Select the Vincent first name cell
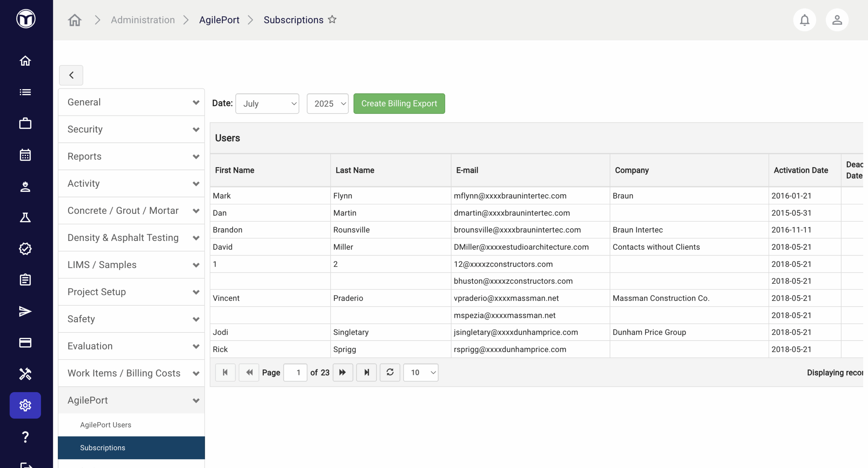Image resolution: width=868 pixels, height=468 pixels. pos(270,298)
